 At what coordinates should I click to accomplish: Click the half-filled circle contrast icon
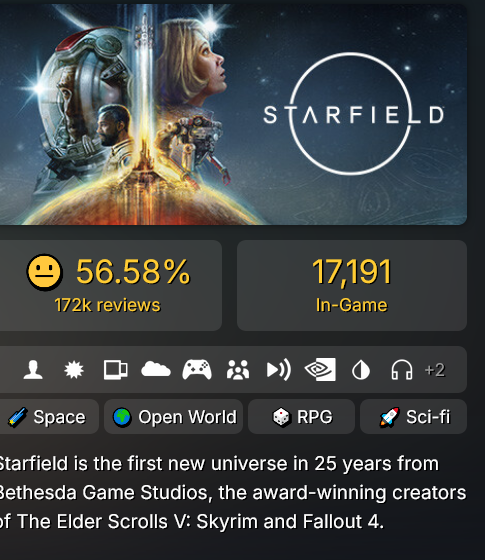[x=361, y=370]
